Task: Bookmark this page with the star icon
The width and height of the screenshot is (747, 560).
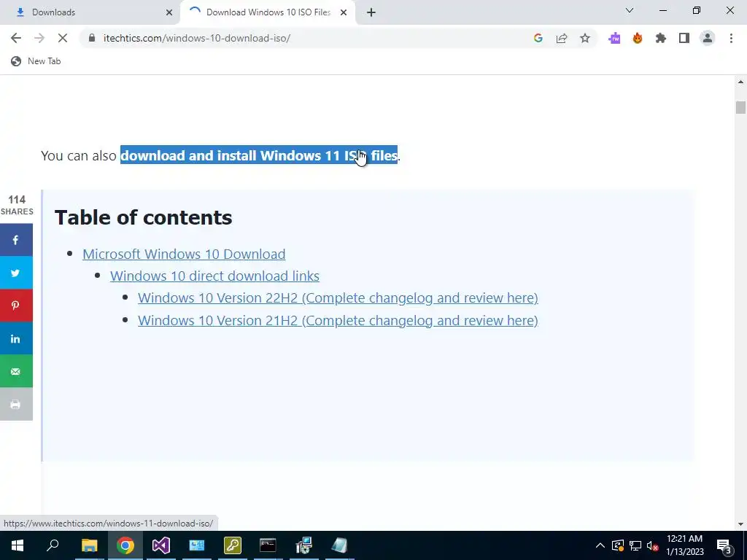Action: pos(585,38)
